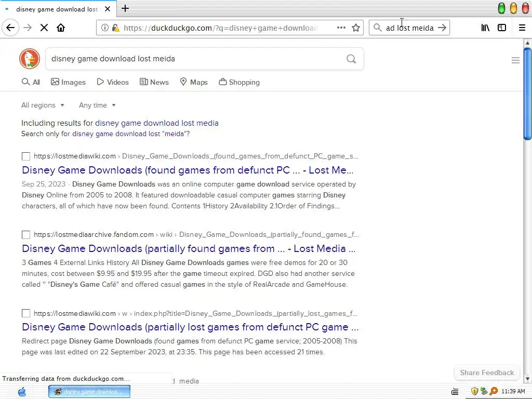Screen dimensions: 532x399
Task: Click favicon box beside index.php result
Action: 26,313
